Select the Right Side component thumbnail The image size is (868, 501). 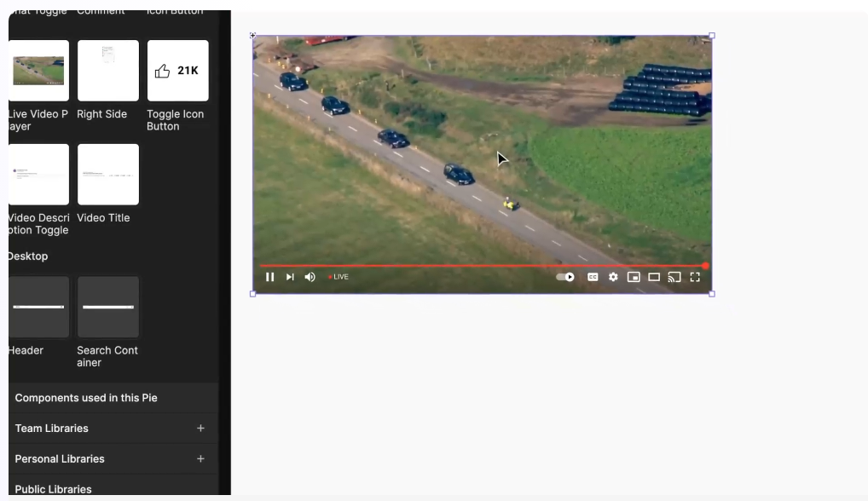(x=108, y=71)
